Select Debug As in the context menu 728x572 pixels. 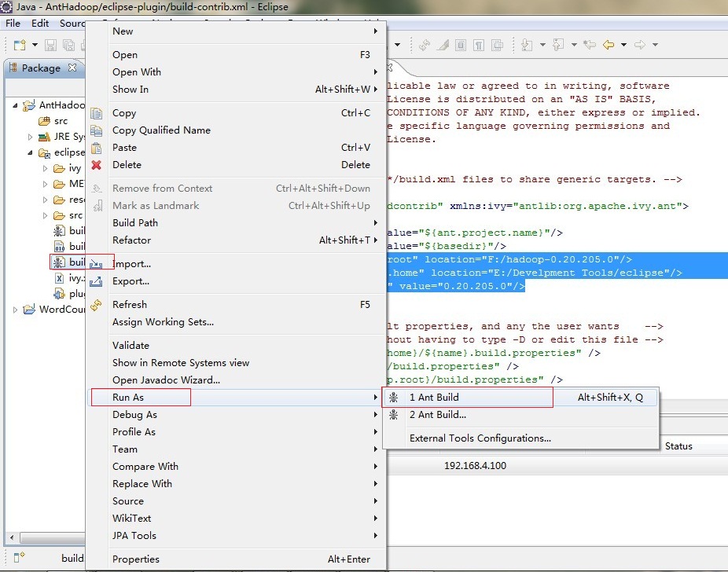237,414
